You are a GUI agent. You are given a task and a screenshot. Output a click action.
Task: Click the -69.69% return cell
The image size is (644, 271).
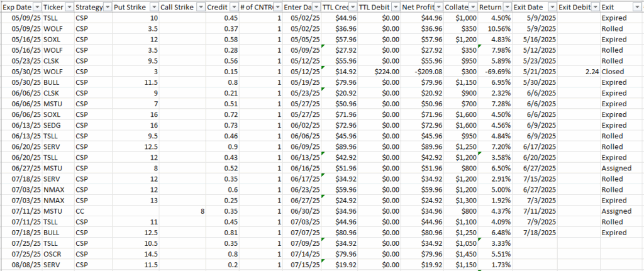tap(496, 72)
